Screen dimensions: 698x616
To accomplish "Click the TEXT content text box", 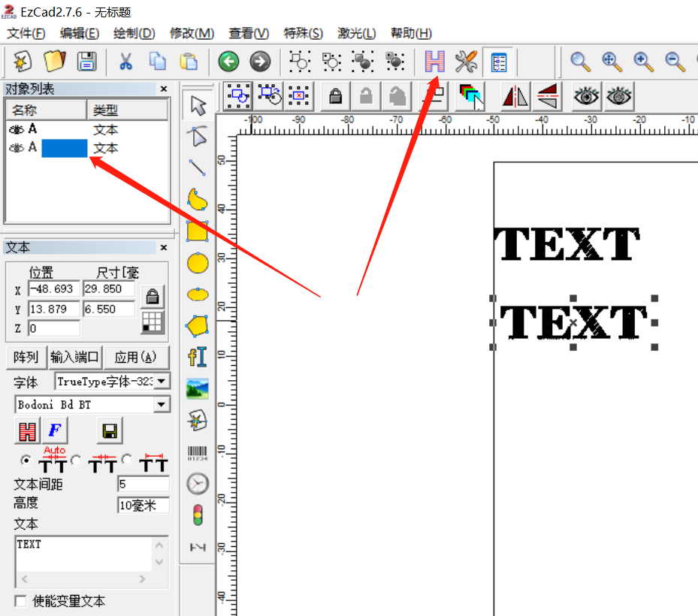I will pos(83,554).
